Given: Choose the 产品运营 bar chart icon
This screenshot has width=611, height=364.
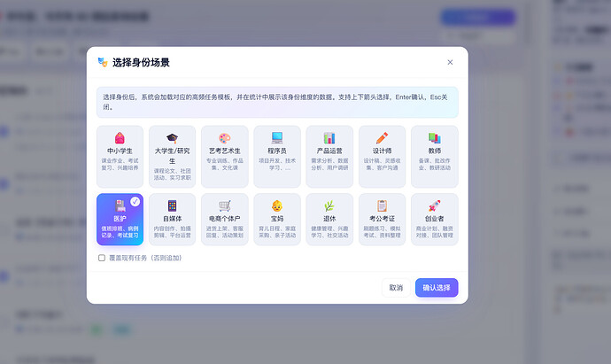Looking at the screenshot, I should click(x=329, y=138).
